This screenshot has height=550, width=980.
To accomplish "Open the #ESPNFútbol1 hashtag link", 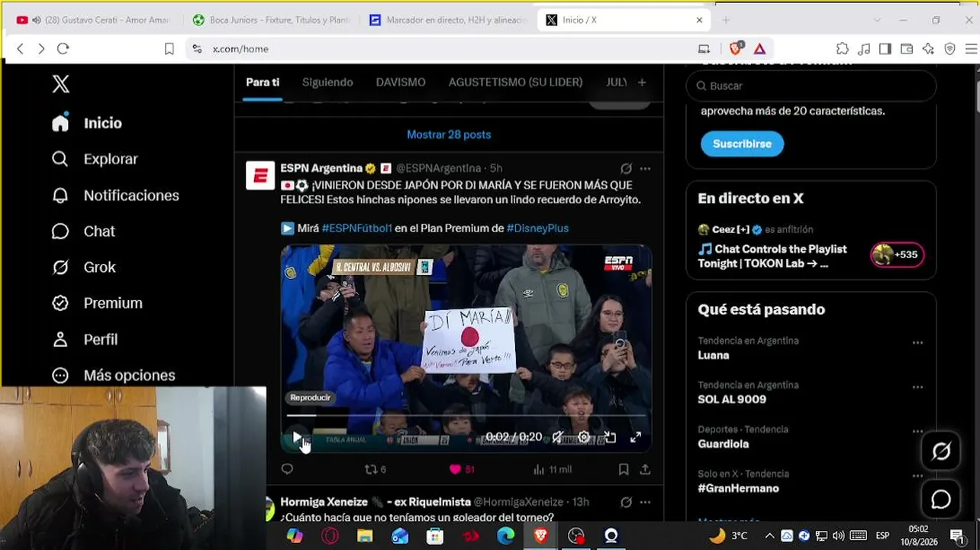I will pyautogui.click(x=356, y=228).
